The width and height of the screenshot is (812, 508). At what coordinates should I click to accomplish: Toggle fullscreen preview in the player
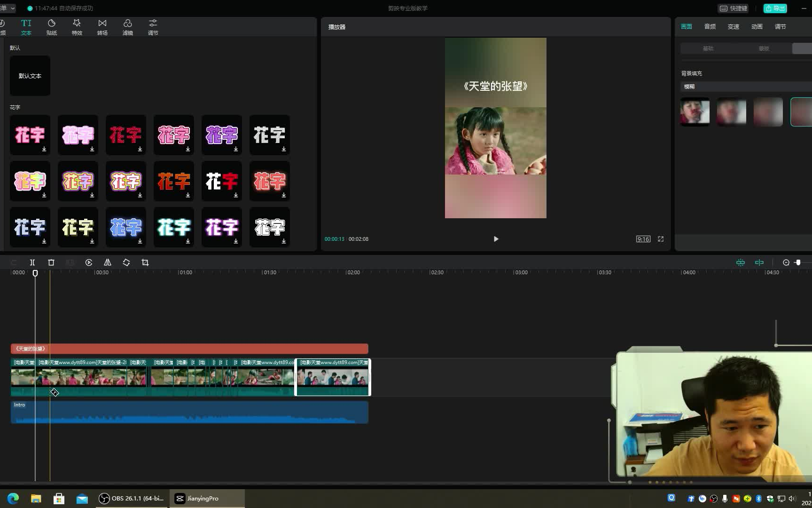coord(661,239)
